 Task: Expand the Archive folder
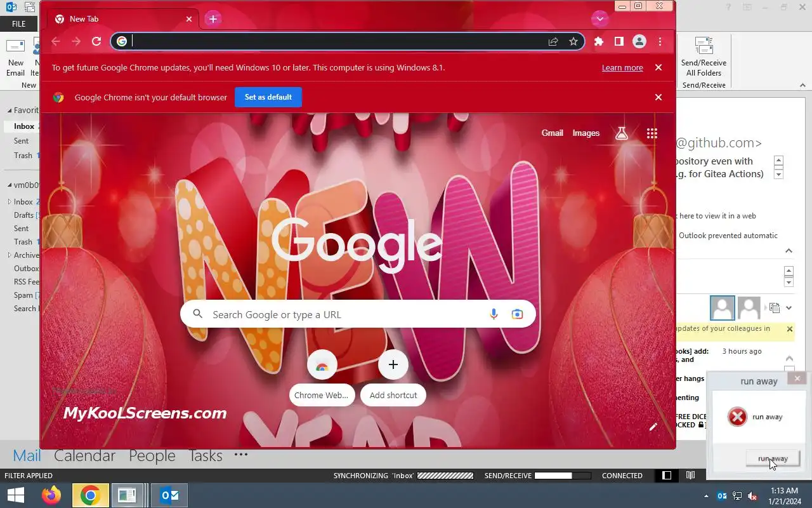click(x=9, y=255)
